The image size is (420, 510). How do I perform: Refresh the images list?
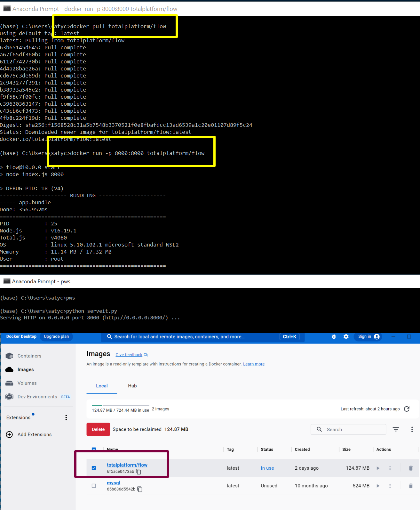(407, 409)
